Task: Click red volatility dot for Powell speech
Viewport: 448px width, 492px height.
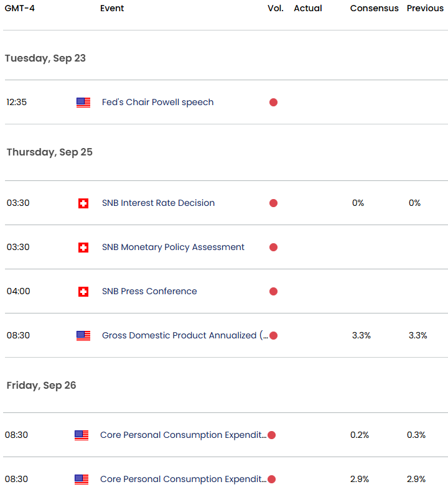Action: click(x=273, y=103)
